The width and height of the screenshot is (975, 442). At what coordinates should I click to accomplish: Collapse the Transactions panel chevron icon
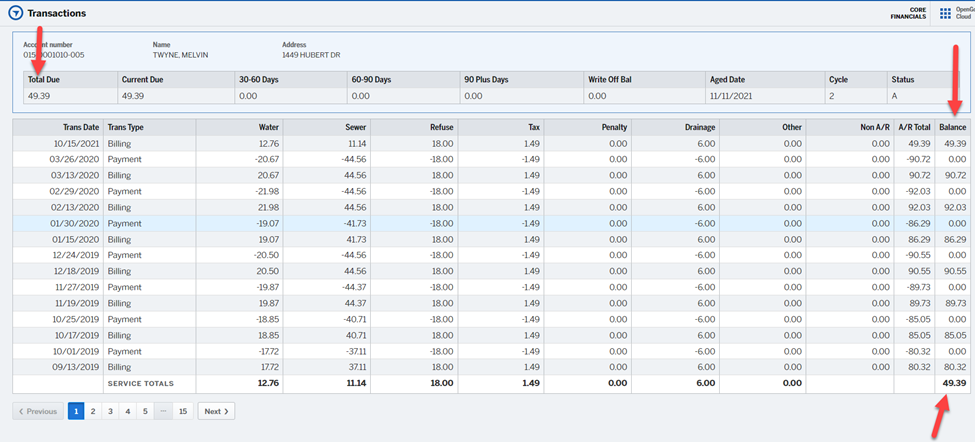pos(15,13)
